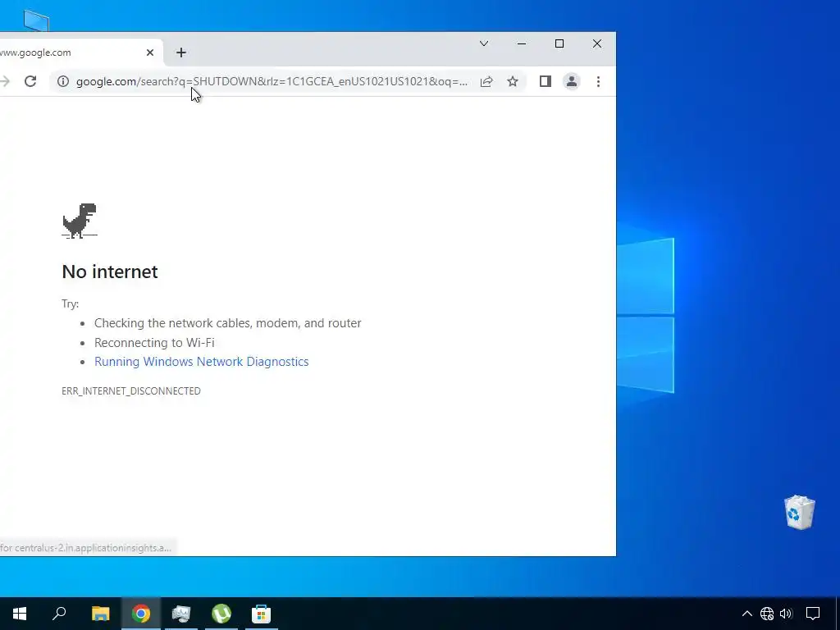Click the address bar URL

272,81
